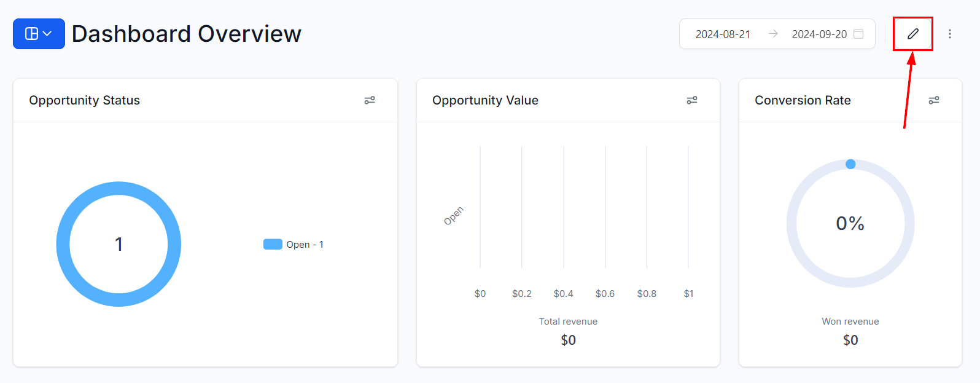
Task: Expand the blue dashboard switcher chevron
Action: 47,34
